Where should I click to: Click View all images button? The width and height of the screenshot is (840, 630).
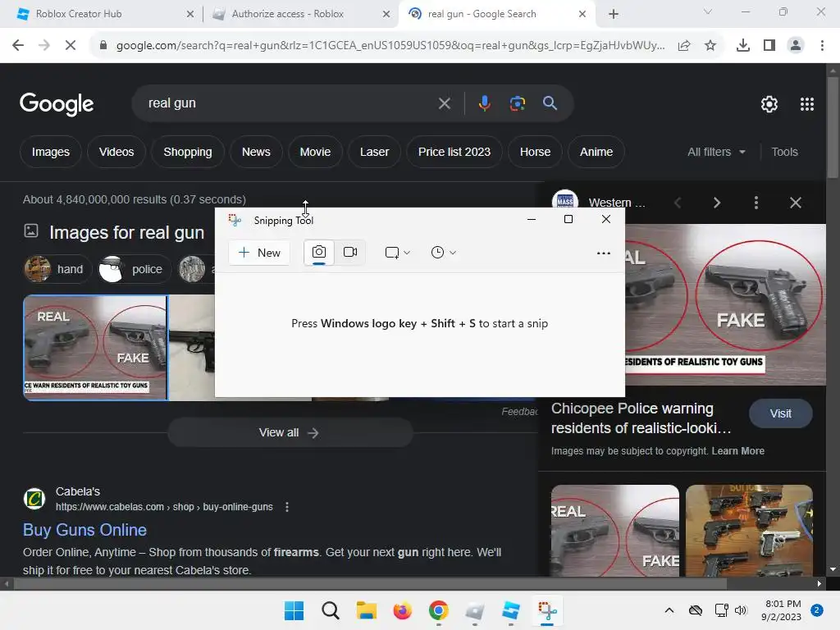(290, 432)
